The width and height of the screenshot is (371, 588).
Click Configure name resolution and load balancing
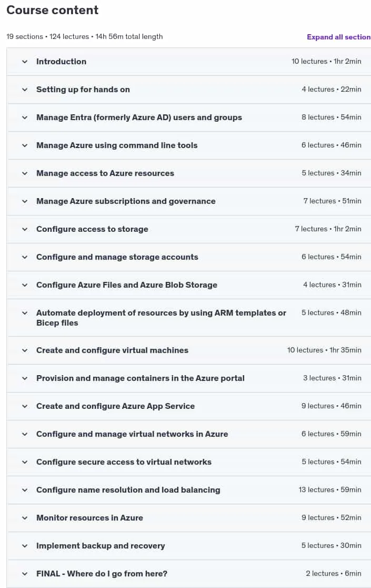(128, 490)
